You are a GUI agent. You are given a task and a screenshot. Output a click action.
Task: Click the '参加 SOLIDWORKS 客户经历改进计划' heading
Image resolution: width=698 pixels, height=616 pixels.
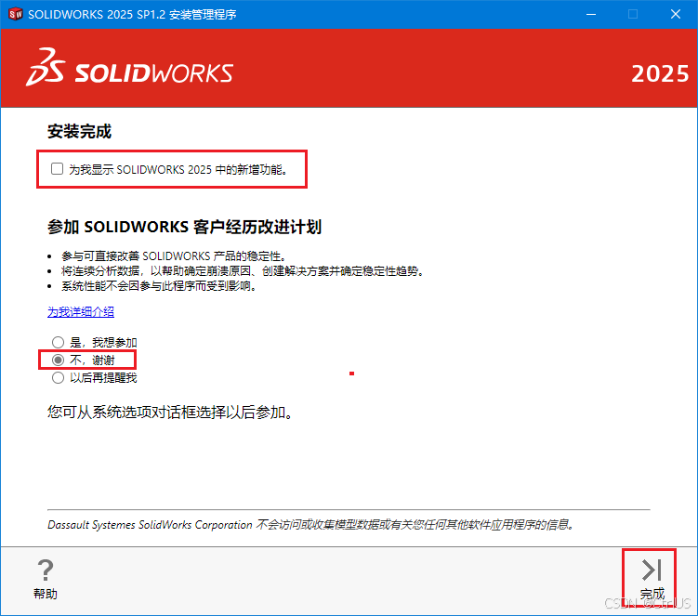click(x=184, y=227)
